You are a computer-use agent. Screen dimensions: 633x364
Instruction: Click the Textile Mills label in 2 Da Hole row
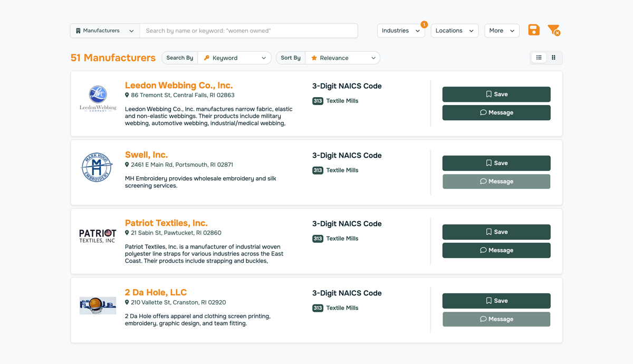coord(342,308)
